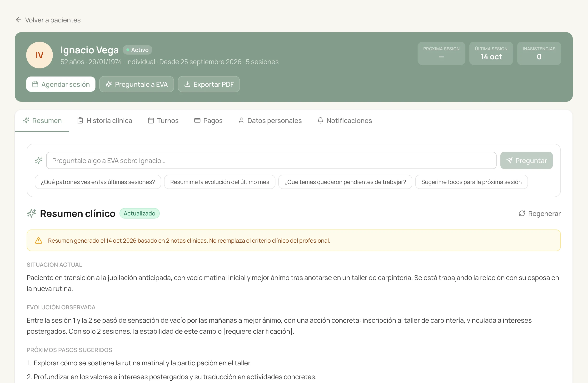
Task: Click the Última sesión 14 oct card
Action: pos(491,53)
